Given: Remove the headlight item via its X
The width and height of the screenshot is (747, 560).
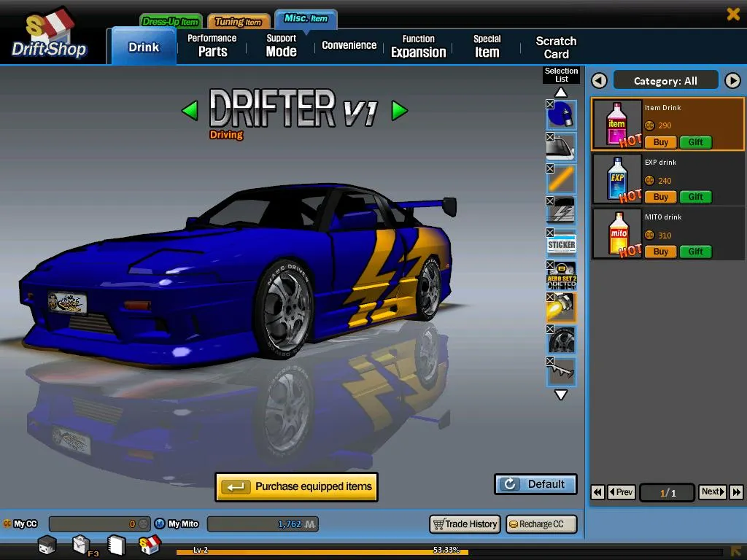Looking at the screenshot, I should [x=550, y=297].
